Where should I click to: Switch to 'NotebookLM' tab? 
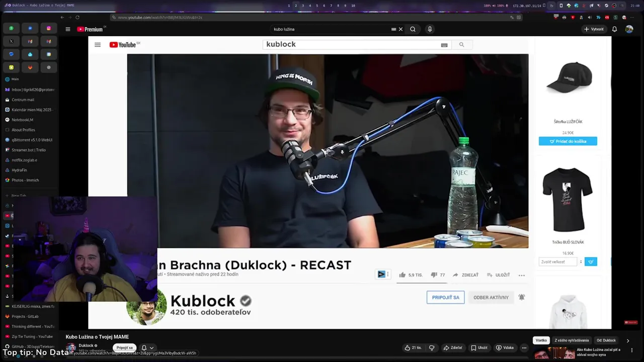point(29,120)
